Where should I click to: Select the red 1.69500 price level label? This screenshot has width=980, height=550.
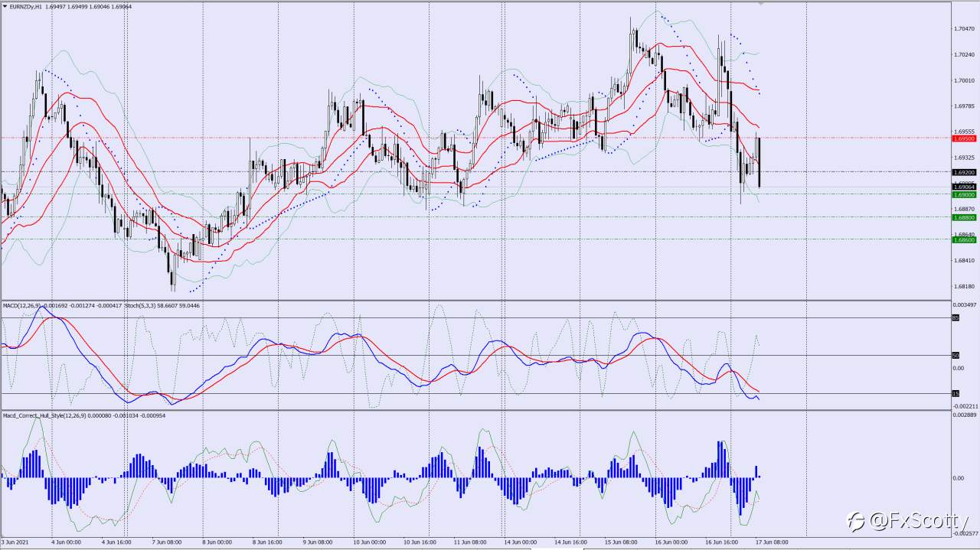tap(964, 138)
